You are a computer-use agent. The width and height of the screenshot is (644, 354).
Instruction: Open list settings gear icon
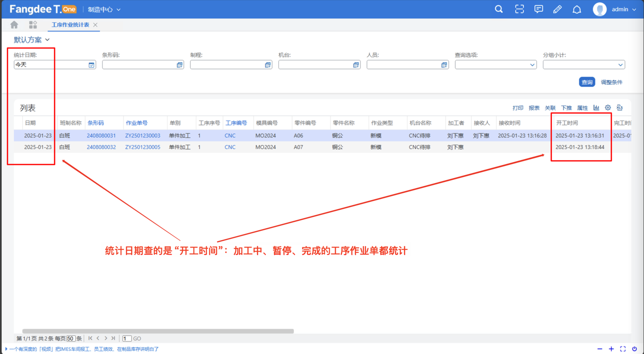[x=608, y=108]
